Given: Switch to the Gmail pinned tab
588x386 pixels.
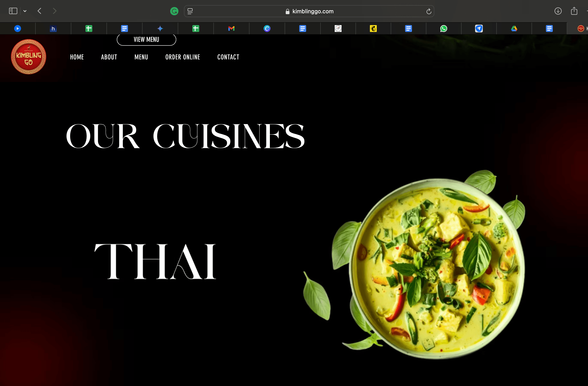Looking at the screenshot, I should point(231,29).
